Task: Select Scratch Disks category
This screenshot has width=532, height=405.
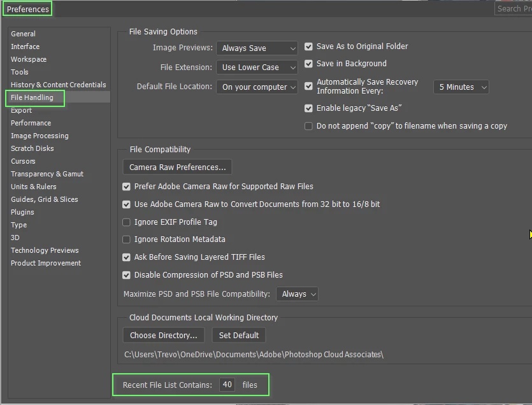Action: [32, 148]
